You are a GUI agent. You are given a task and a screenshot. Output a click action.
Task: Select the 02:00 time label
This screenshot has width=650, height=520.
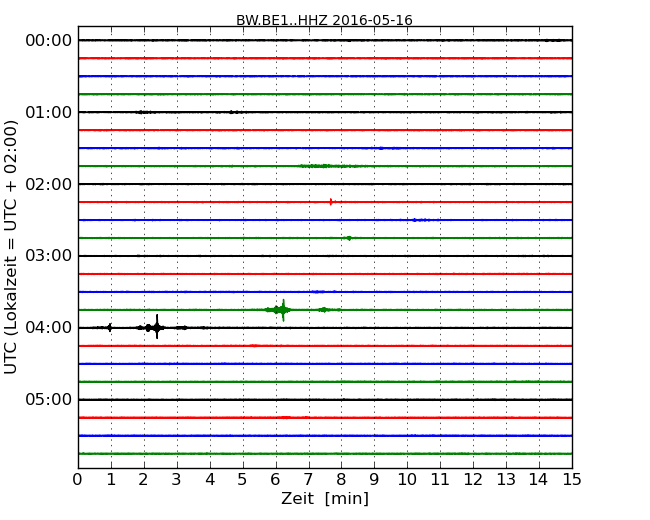click(x=49, y=184)
